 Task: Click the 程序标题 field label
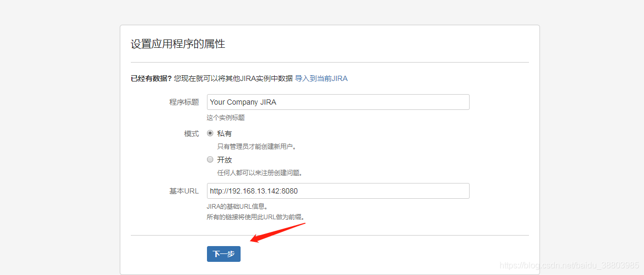point(184,102)
